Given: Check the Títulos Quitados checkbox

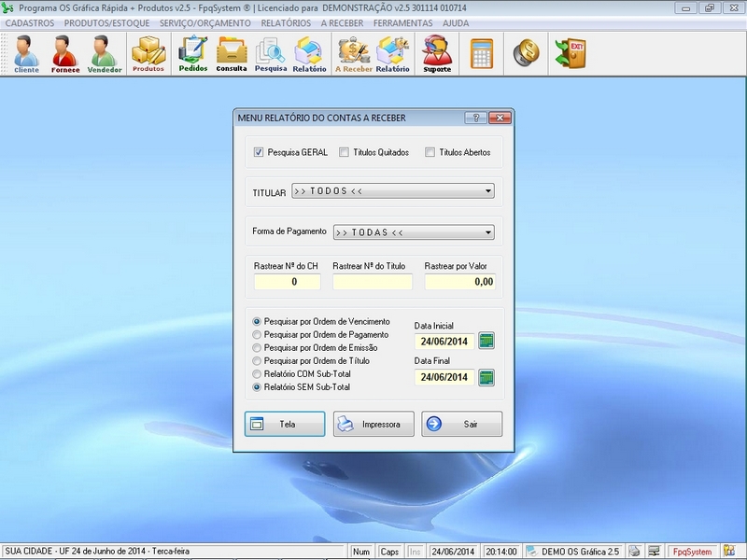Looking at the screenshot, I should pyautogui.click(x=344, y=152).
